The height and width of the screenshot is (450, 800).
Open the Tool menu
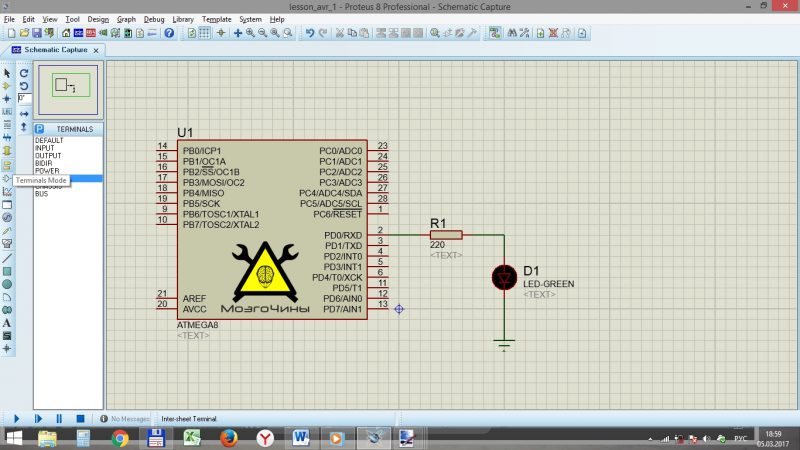[72, 19]
